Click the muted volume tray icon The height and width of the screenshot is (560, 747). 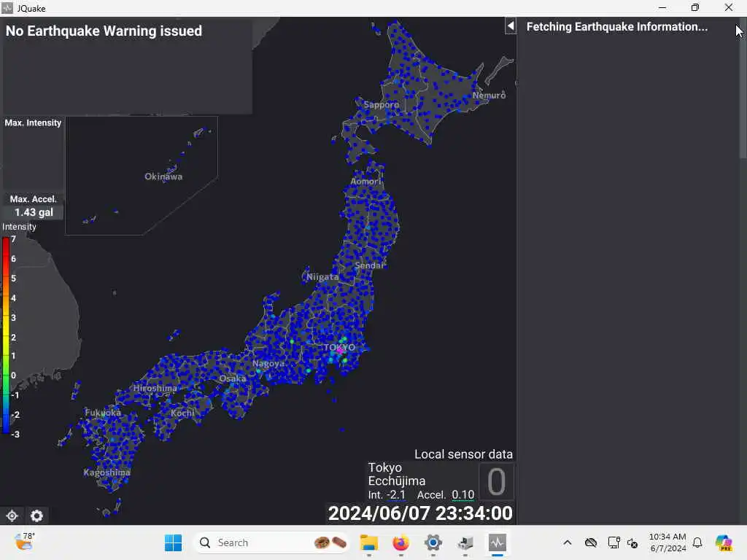(x=632, y=542)
